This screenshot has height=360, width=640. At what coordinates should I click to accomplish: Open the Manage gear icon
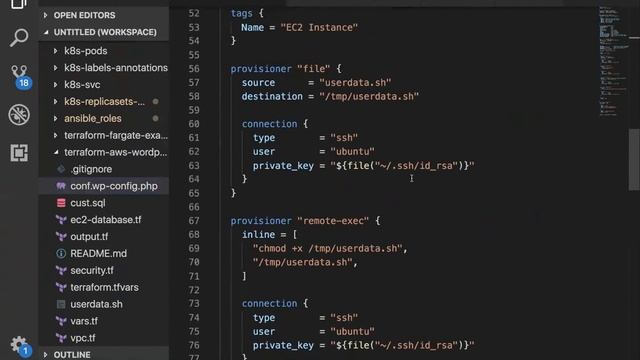point(20,345)
